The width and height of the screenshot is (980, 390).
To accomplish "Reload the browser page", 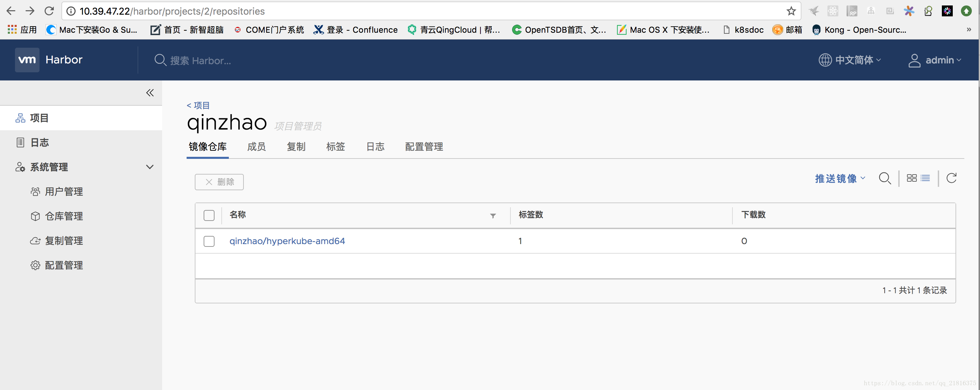I will tap(49, 11).
